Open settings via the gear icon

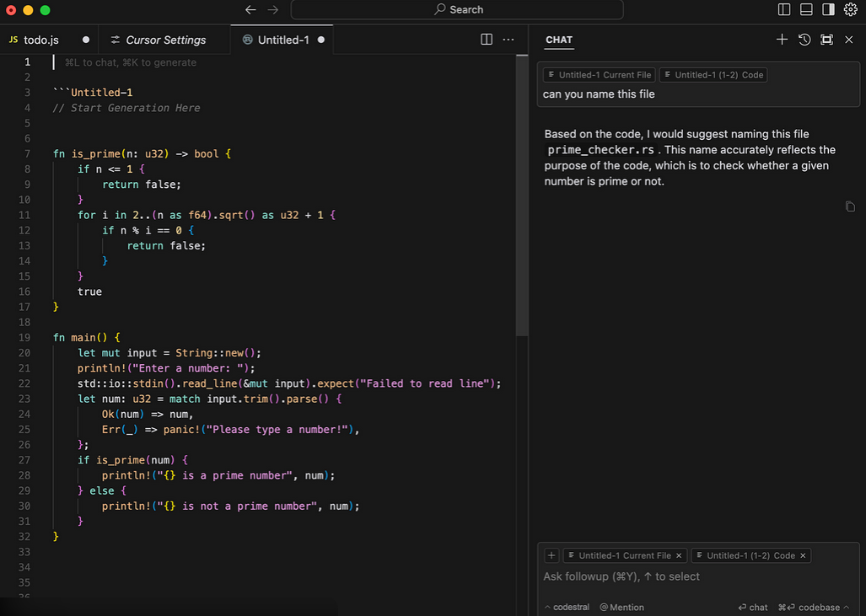[851, 10]
